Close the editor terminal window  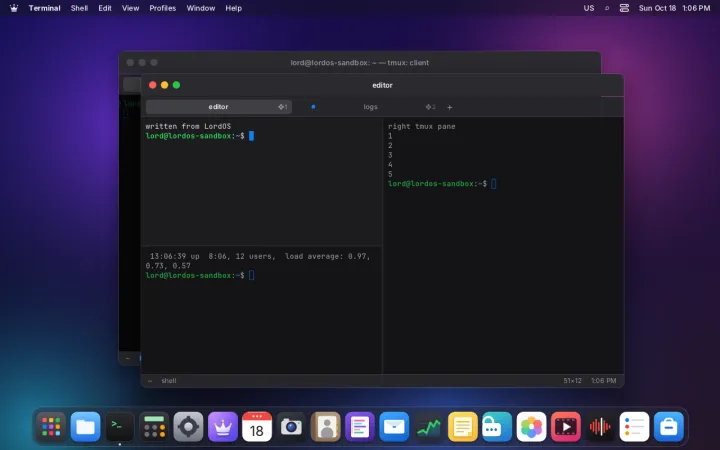(153, 85)
